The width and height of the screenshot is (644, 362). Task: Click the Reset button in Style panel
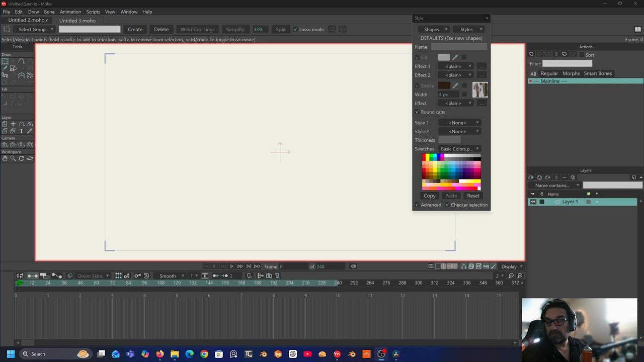pyautogui.click(x=473, y=196)
